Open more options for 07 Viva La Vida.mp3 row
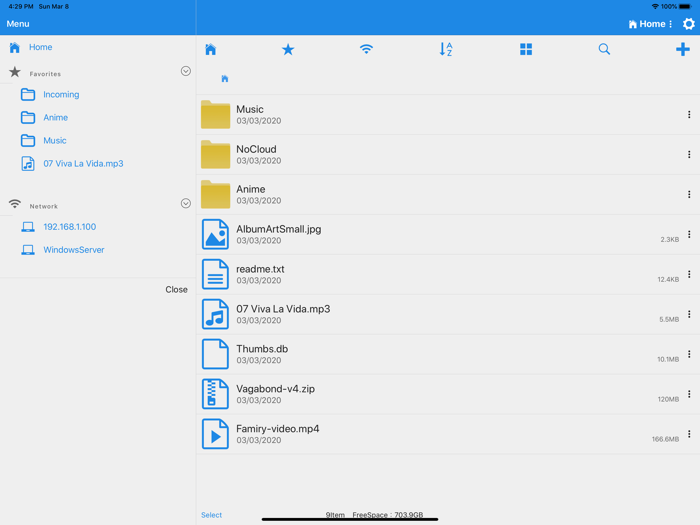The height and width of the screenshot is (525, 700). click(x=689, y=314)
